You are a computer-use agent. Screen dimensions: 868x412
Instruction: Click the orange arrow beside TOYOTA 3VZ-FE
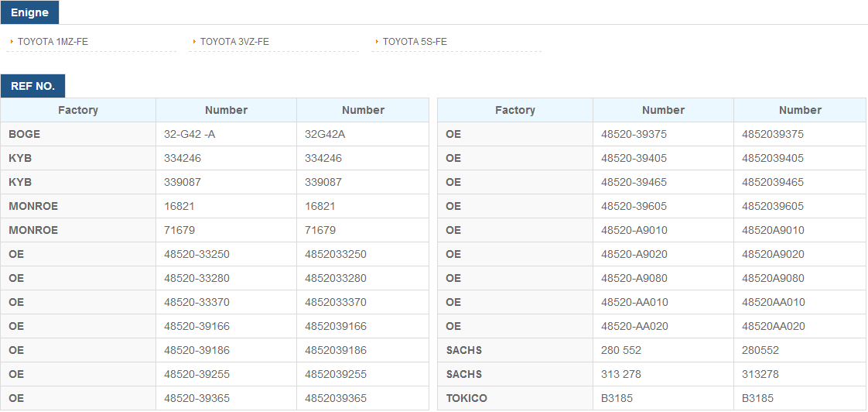pos(195,42)
